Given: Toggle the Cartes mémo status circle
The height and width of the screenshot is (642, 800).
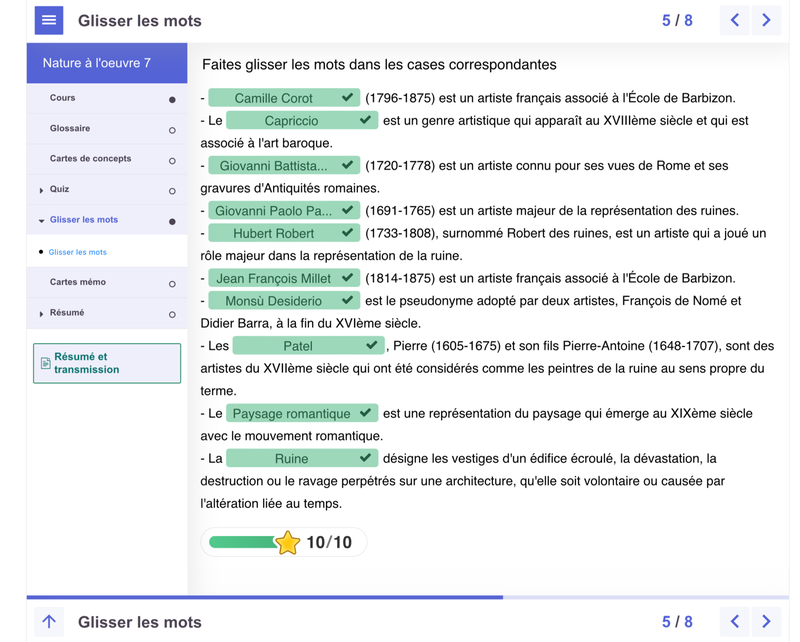Looking at the screenshot, I should tap(172, 284).
